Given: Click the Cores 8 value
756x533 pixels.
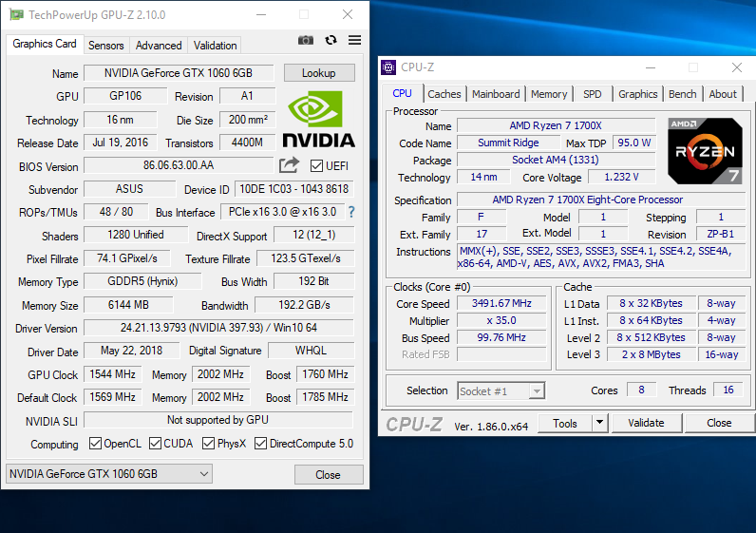Looking at the screenshot, I should click(641, 390).
